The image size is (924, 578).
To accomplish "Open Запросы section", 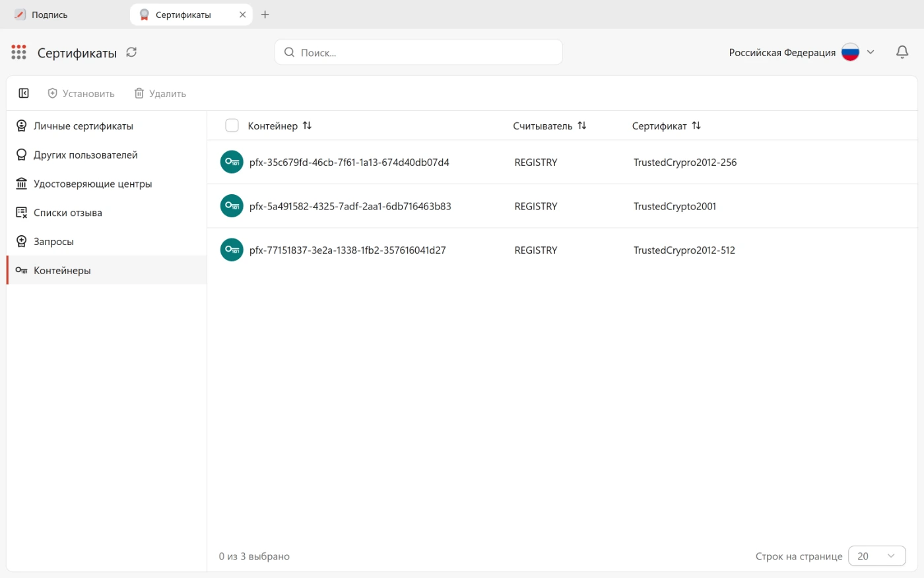I will (107, 242).
